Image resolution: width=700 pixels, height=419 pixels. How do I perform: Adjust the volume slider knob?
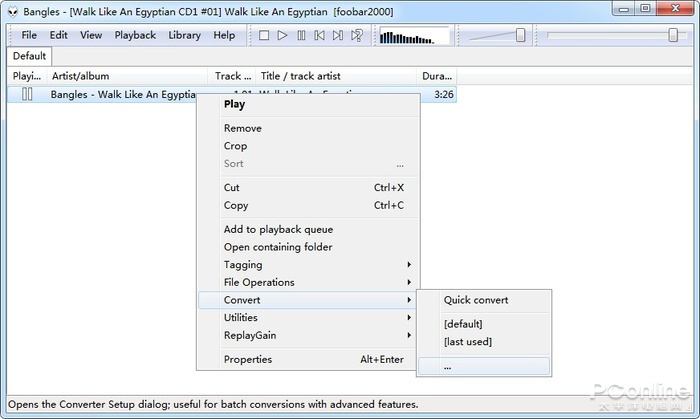coord(520,35)
